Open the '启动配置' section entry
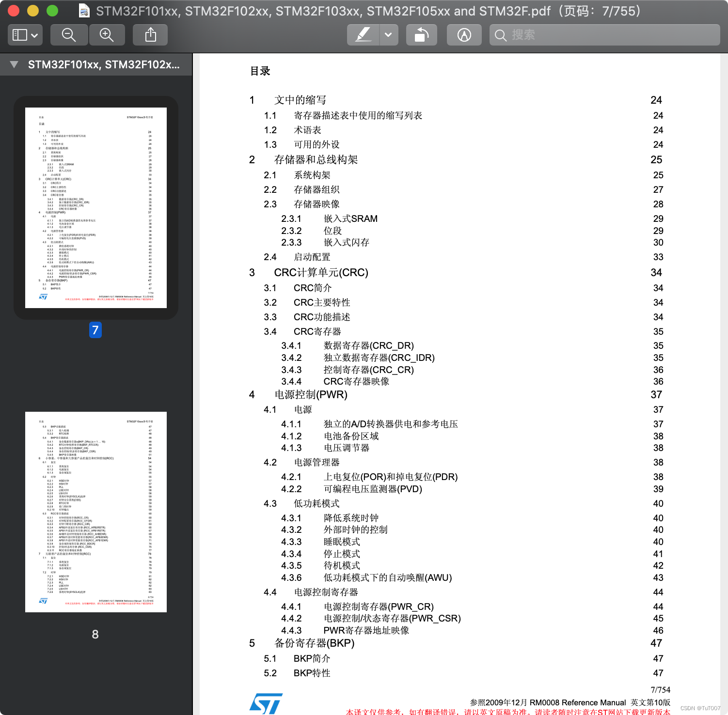 point(313,257)
